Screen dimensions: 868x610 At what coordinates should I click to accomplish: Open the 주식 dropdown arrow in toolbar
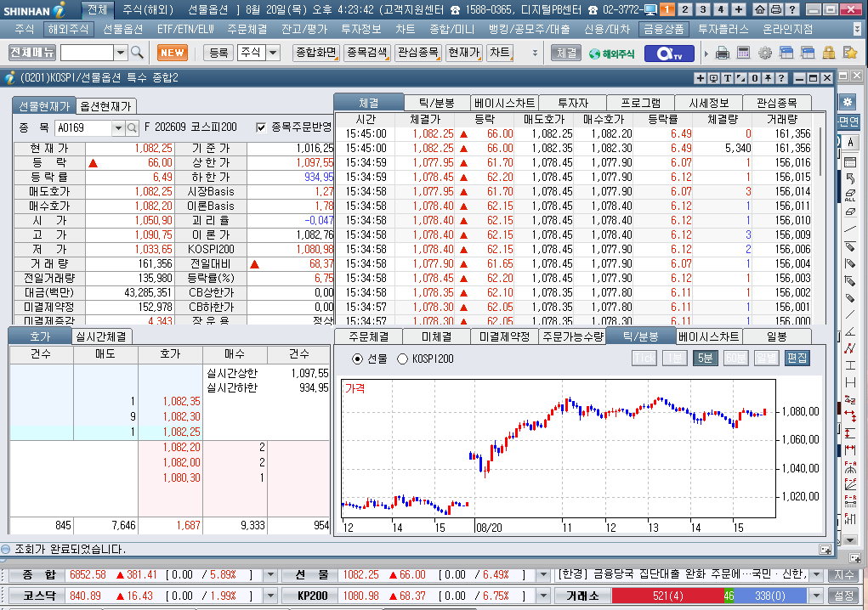click(x=273, y=53)
